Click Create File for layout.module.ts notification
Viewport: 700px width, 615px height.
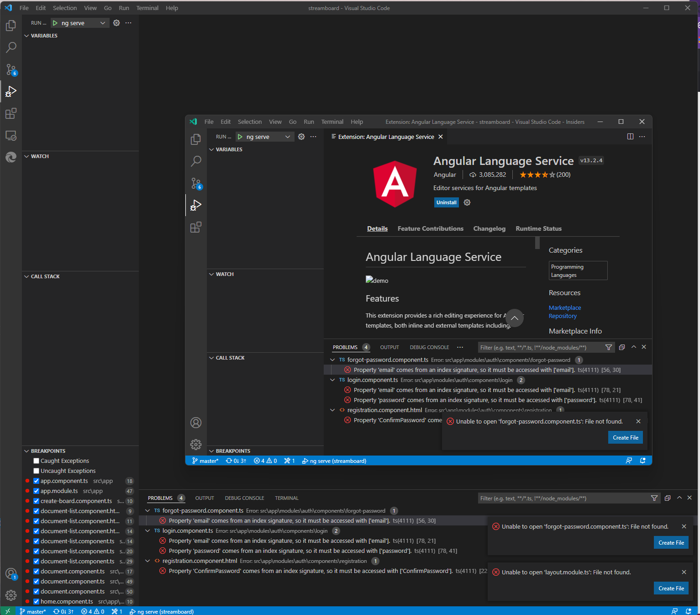pos(671,588)
